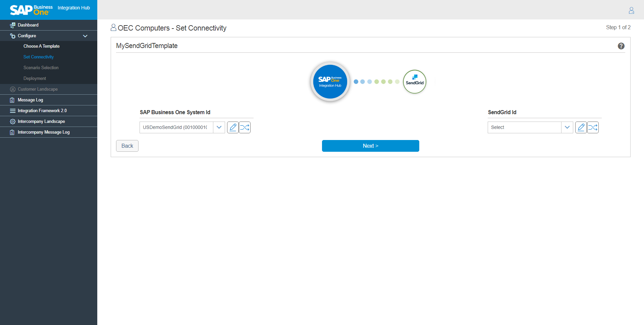Open the Message Log page
Viewport: 644px width, 325px height.
coord(30,100)
